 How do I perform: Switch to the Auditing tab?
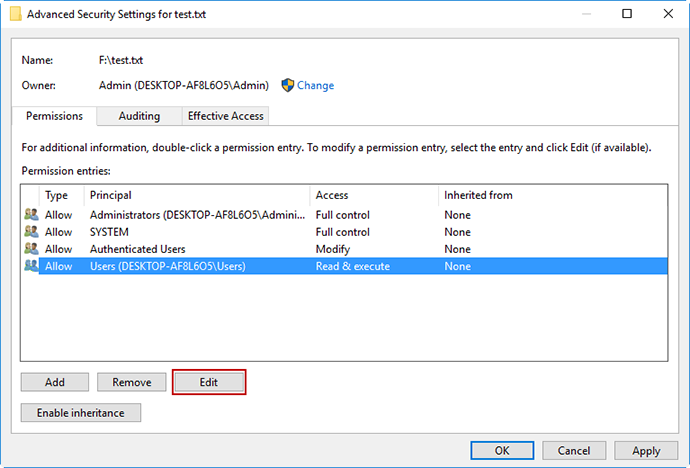(139, 116)
